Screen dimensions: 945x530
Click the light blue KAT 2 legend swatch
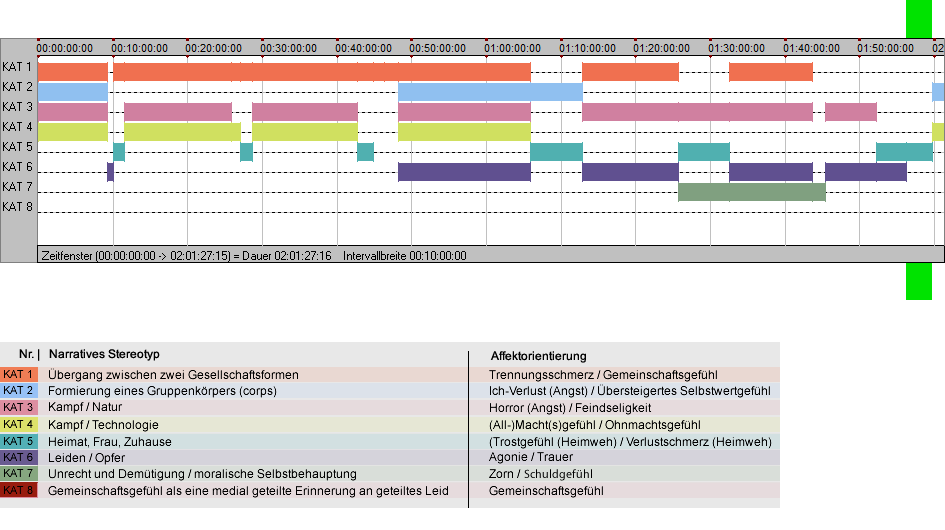click(x=19, y=391)
